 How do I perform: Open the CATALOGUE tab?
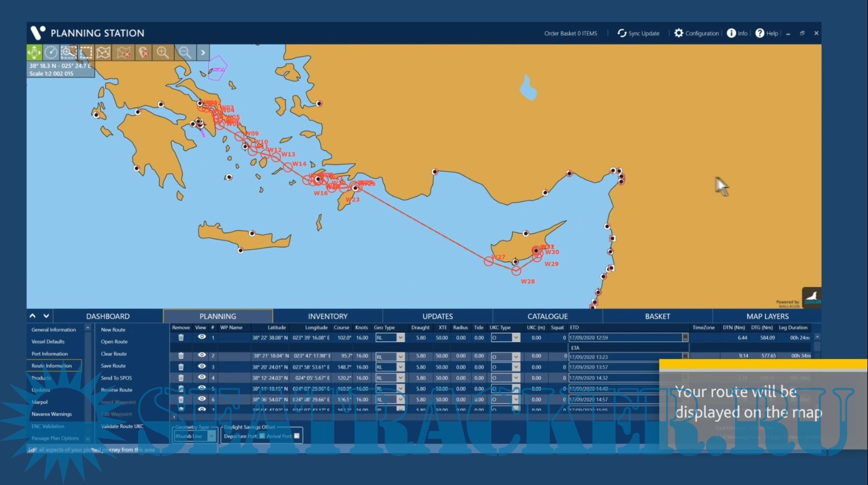(547, 316)
